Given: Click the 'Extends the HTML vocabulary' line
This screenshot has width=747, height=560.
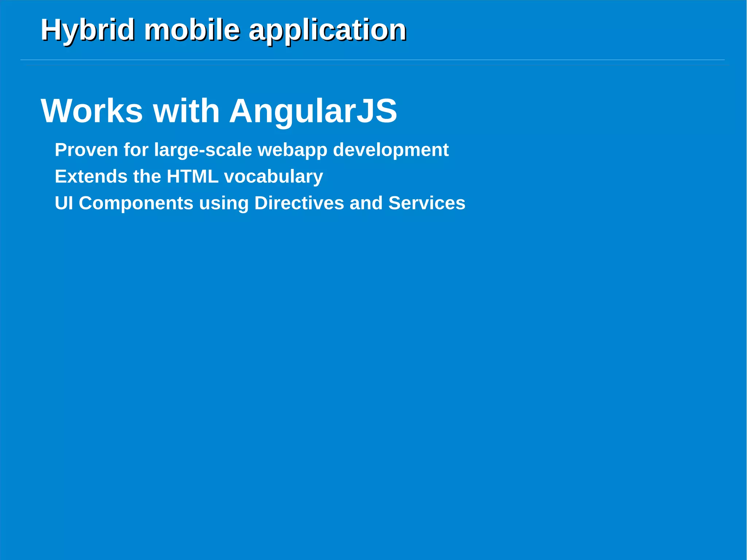Looking at the screenshot, I should 189,177.
